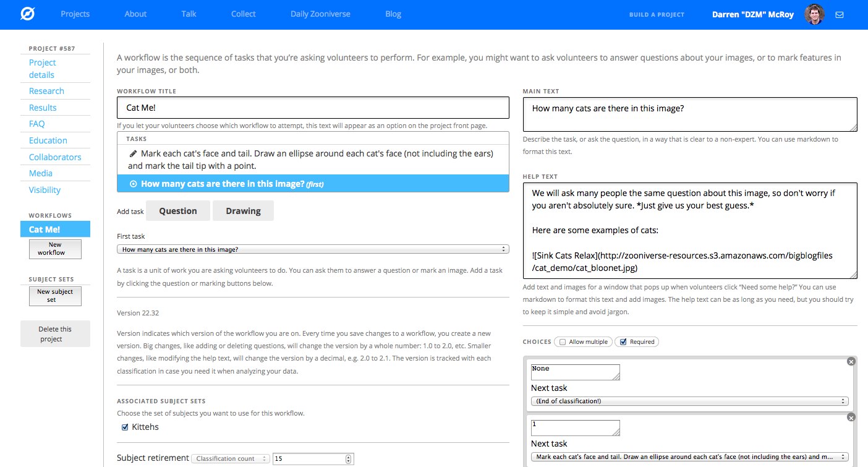Expand the Classification count dropdown
Viewport: 868px width, 467px height.
click(231, 459)
